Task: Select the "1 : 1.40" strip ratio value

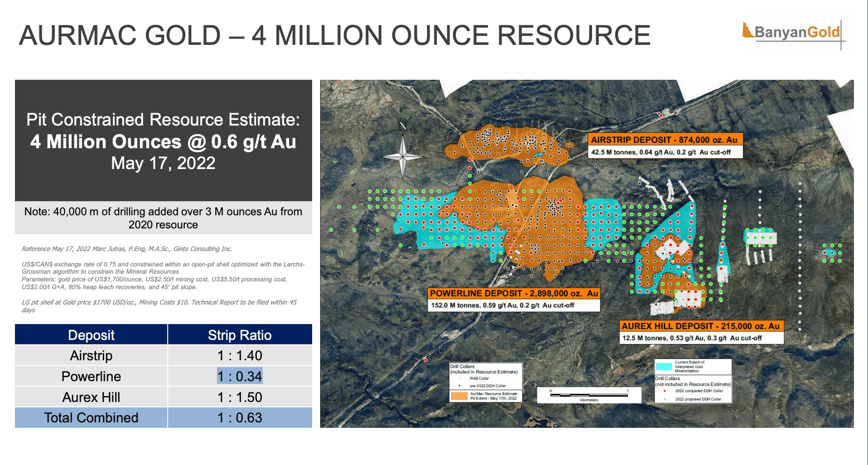Action: (x=240, y=356)
